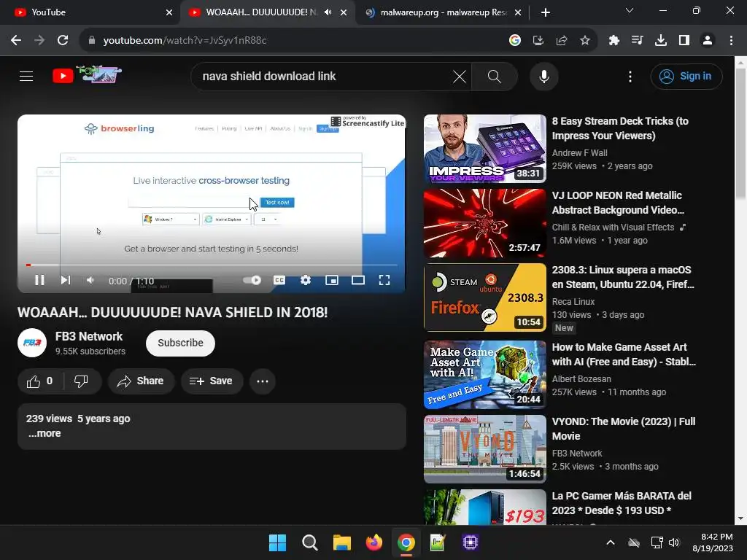Open player settings gear
The image size is (747, 560).
[306, 280]
